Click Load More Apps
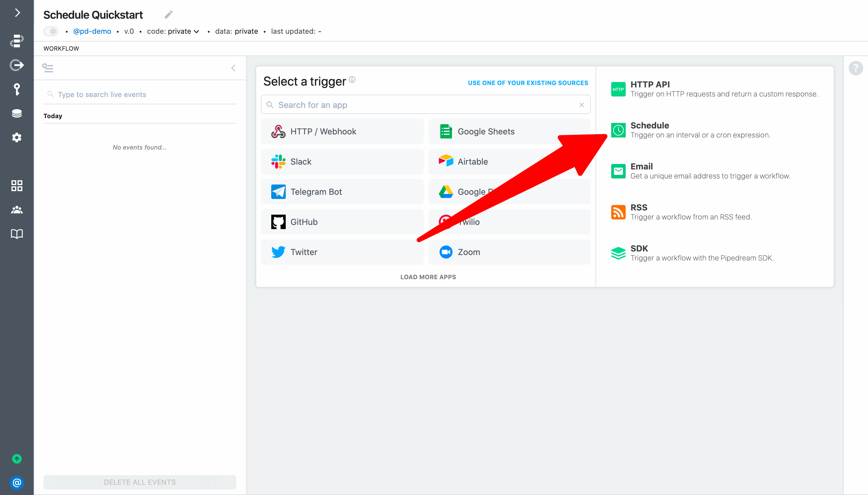Viewport: 868px width, 495px height. pyautogui.click(x=428, y=277)
